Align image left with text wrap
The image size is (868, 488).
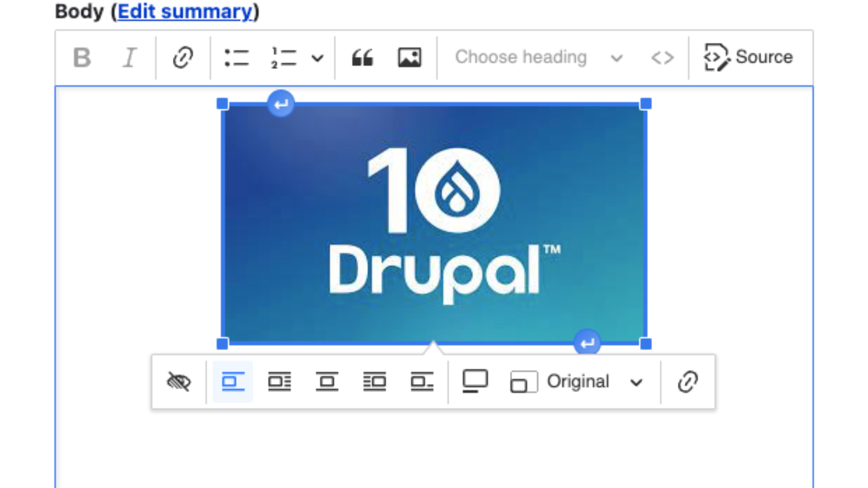coord(280,381)
